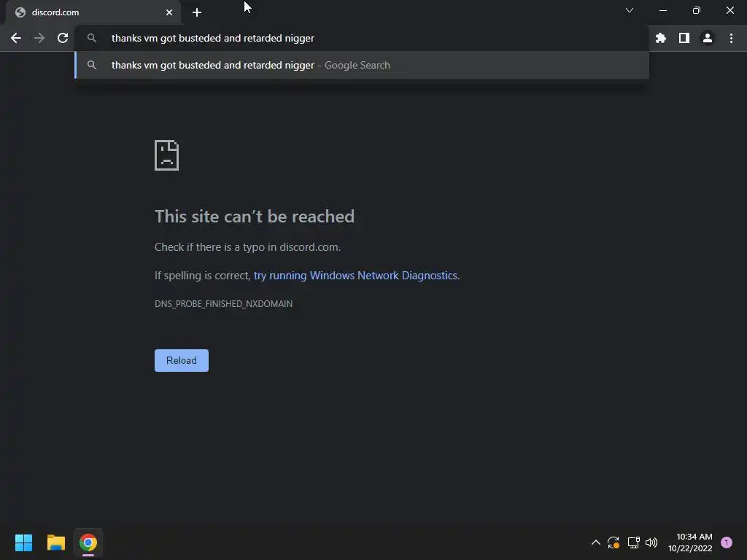747x560 pixels.
Task: Open the volume speaker tray icon
Action: [651, 542]
